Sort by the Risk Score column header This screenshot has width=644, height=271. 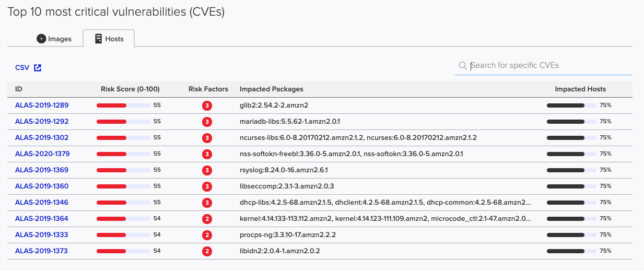pyautogui.click(x=130, y=89)
